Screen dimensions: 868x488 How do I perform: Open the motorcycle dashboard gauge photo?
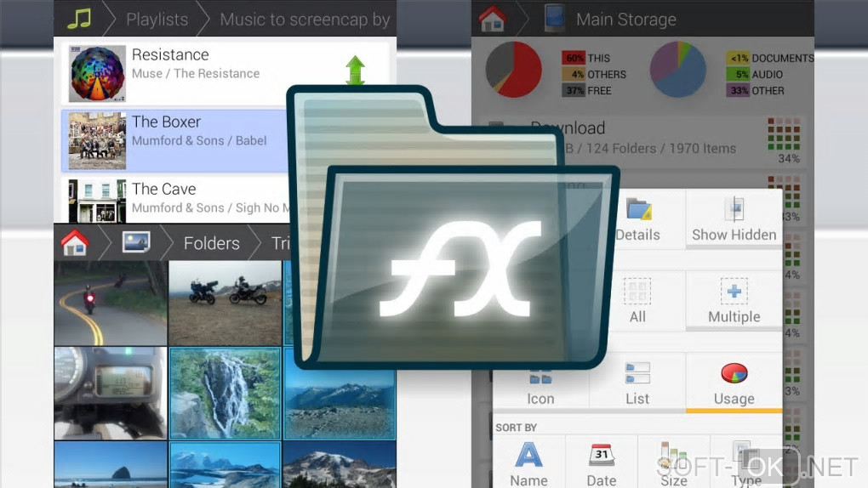tap(111, 394)
